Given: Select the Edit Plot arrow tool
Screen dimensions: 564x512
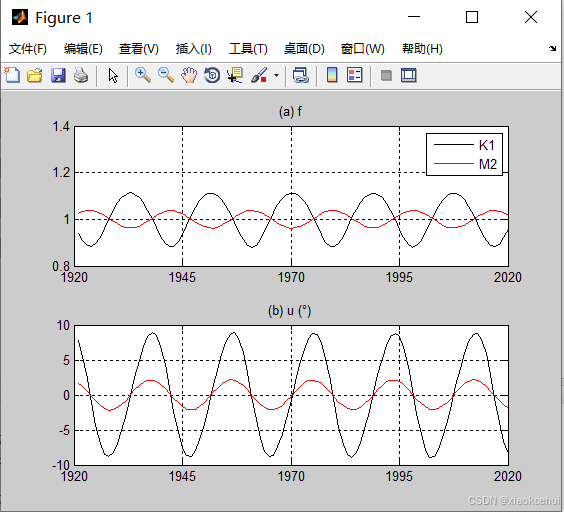Looking at the screenshot, I should coord(113,76).
